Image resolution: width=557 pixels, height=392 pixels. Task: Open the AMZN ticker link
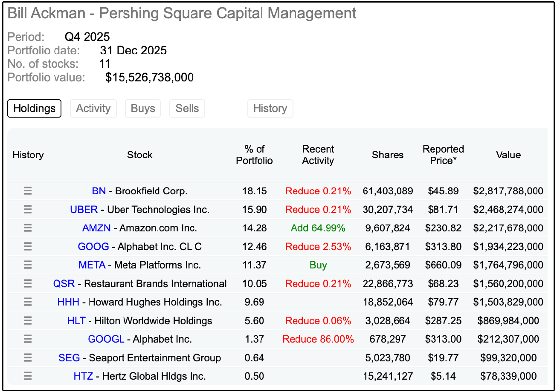pyautogui.click(x=96, y=228)
